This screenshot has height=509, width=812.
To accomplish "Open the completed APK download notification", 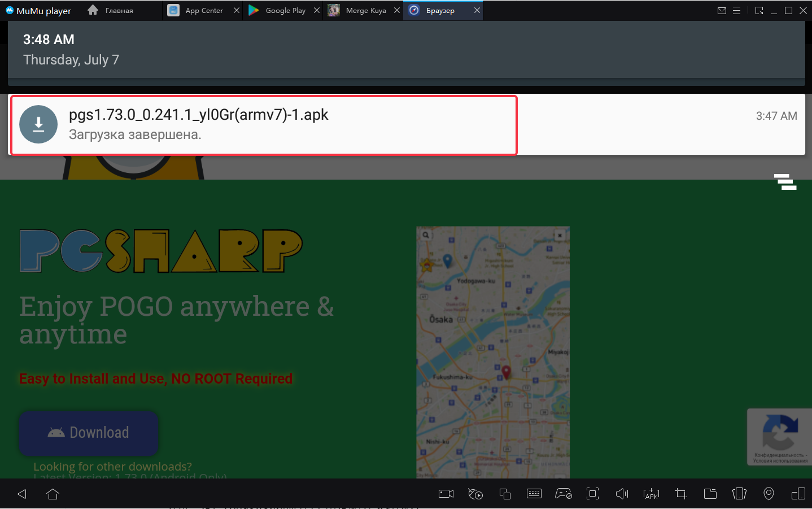I will coord(407,125).
